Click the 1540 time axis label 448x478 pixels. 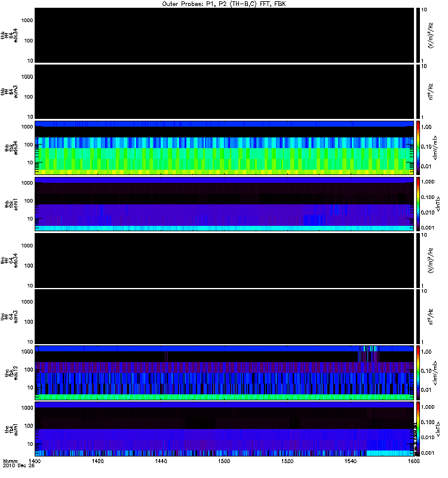(351, 461)
